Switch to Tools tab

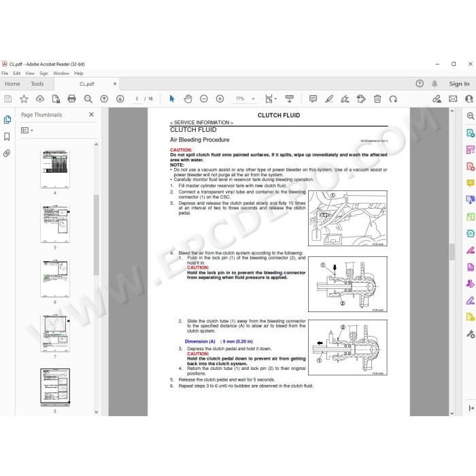click(37, 84)
